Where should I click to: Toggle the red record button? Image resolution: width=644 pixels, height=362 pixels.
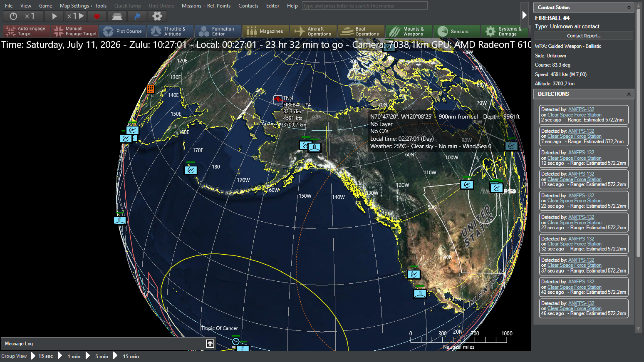tap(97, 16)
